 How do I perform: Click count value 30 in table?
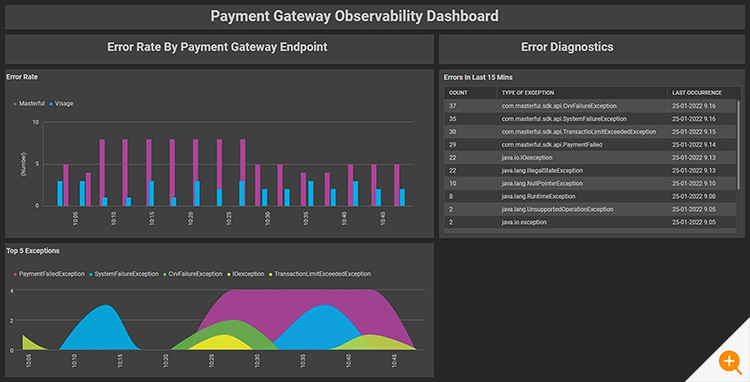452,131
